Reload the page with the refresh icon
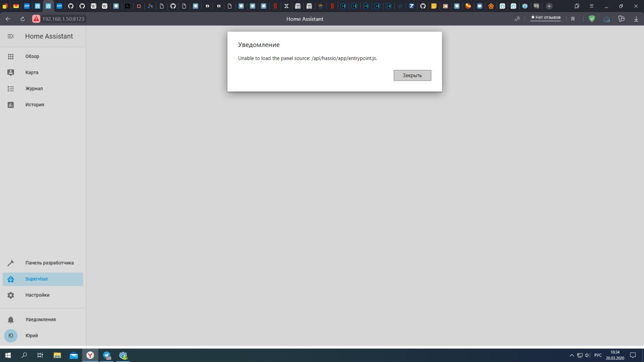 point(23,19)
